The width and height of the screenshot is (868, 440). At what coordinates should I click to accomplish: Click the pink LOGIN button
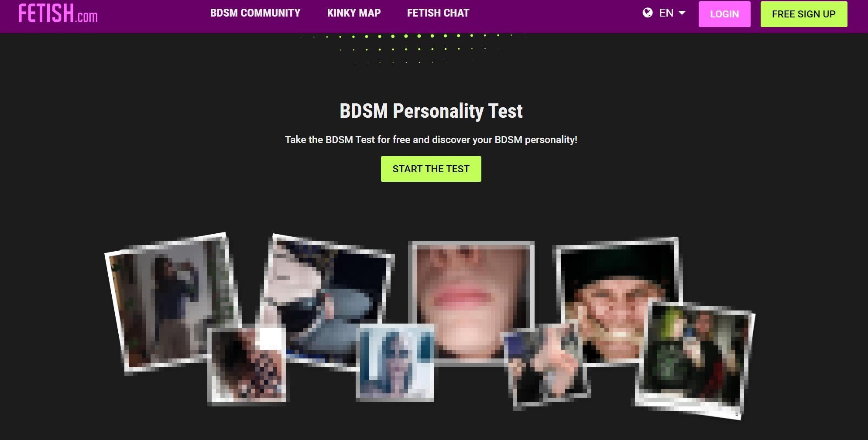pyautogui.click(x=724, y=14)
